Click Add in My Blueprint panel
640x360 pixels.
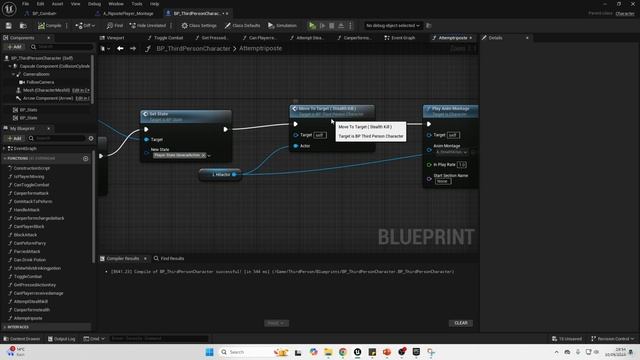pos(14,138)
